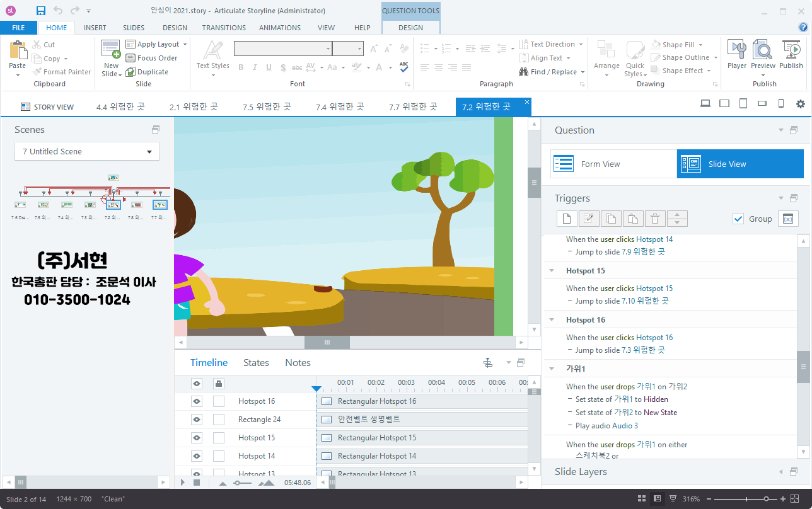Click the Paste icon in Clipboard group
This screenshot has height=509, width=812.
click(18, 50)
